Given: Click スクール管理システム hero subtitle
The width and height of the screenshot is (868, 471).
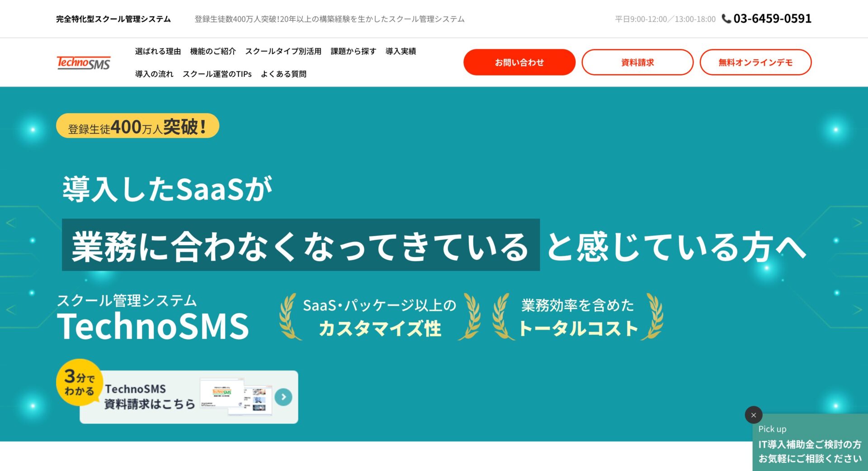Looking at the screenshot, I should 127,300.
